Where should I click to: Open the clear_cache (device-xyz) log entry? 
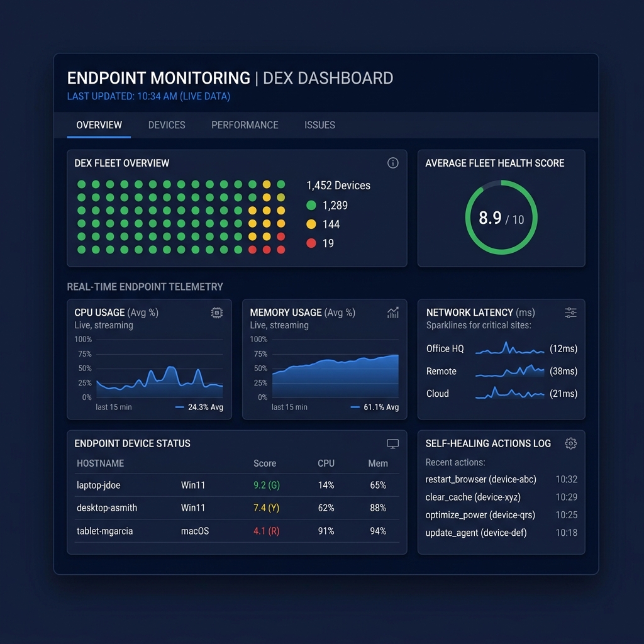tap(473, 497)
